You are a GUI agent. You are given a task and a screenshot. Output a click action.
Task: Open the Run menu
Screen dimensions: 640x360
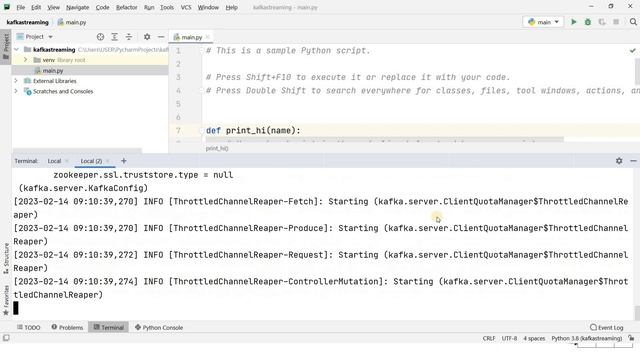click(149, 7)
